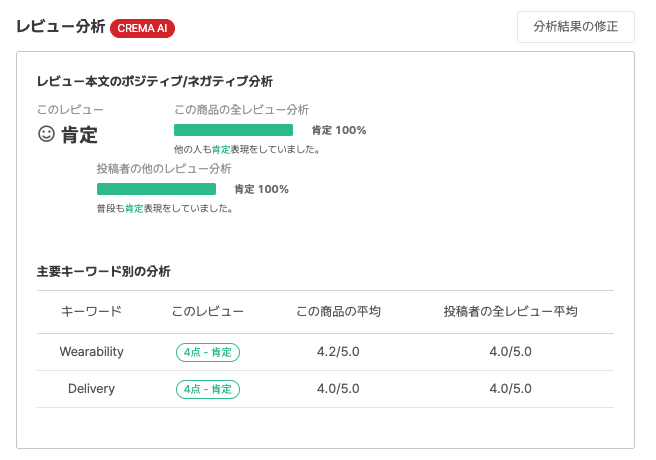Click the text 他の人も肯定表現をしていました。
Viewport: 656px width, 460px height.
pyautogui.click(x=247, y=149)
